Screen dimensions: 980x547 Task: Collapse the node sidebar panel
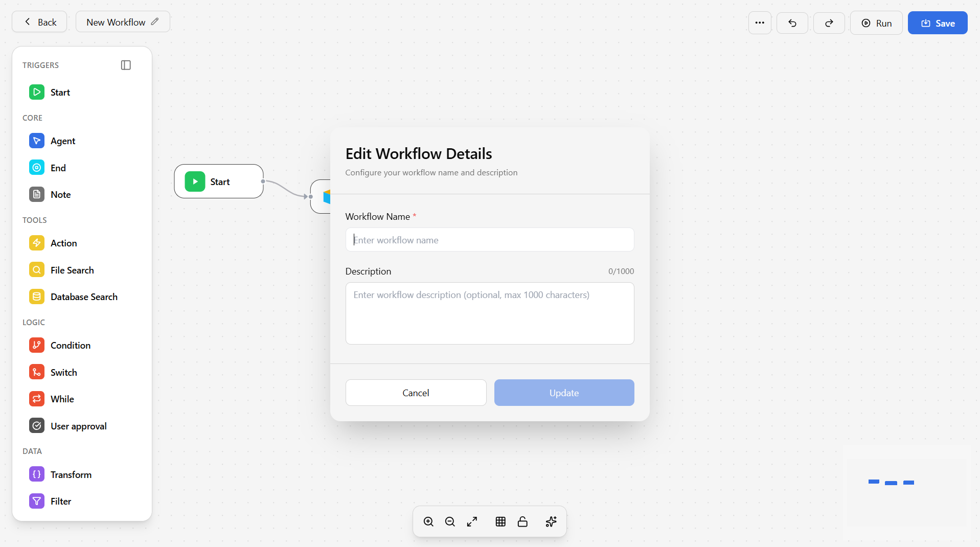tap(126, 65)
